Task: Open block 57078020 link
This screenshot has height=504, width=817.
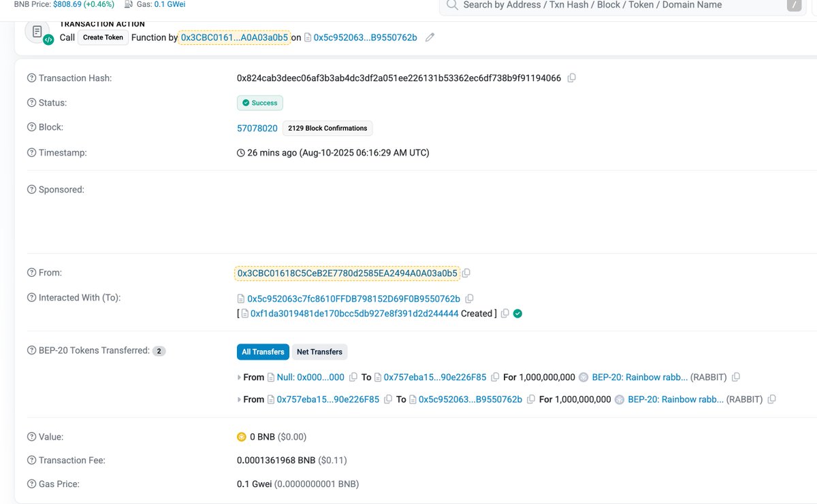Action: (x=257, y=128)
